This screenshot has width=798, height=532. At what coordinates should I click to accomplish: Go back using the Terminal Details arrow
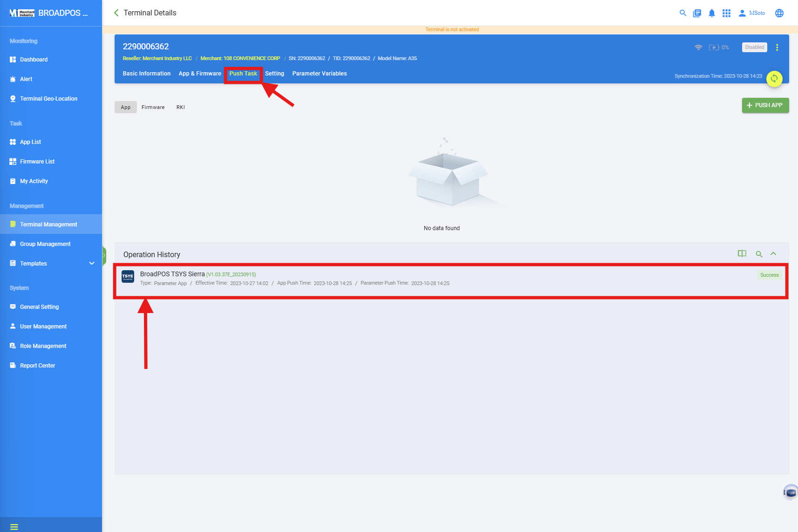point(116,13)
